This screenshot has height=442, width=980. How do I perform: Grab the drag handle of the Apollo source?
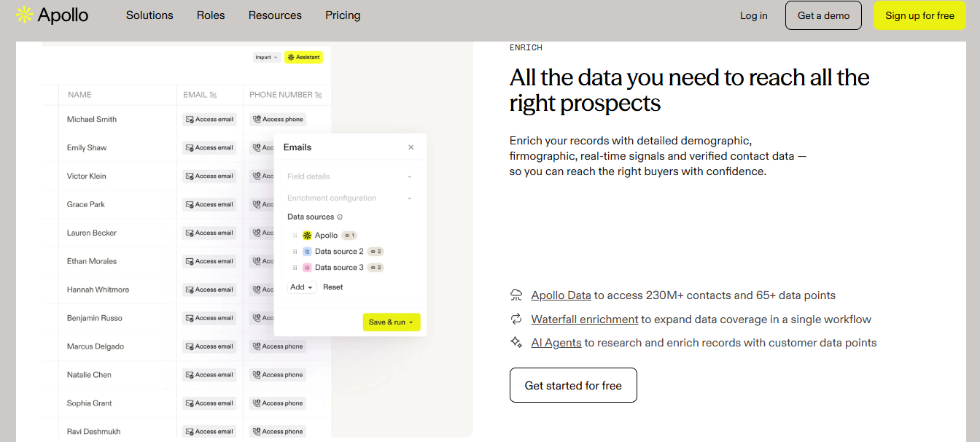tap(295, 236)
